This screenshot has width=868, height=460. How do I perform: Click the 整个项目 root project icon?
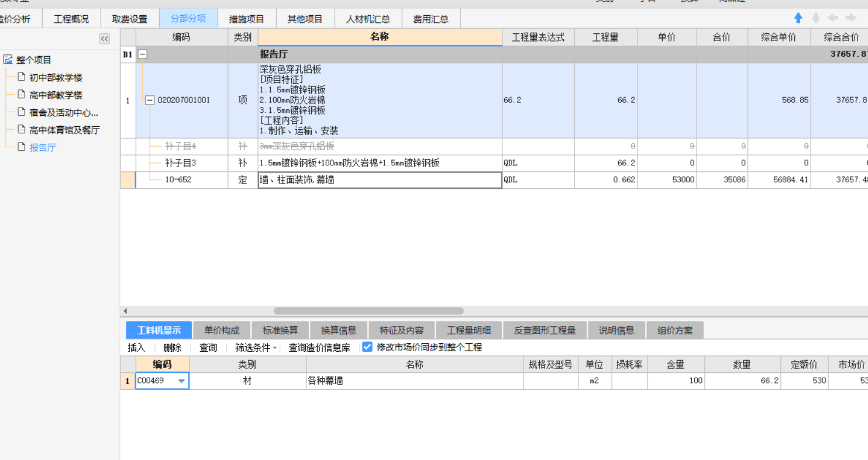8,60
